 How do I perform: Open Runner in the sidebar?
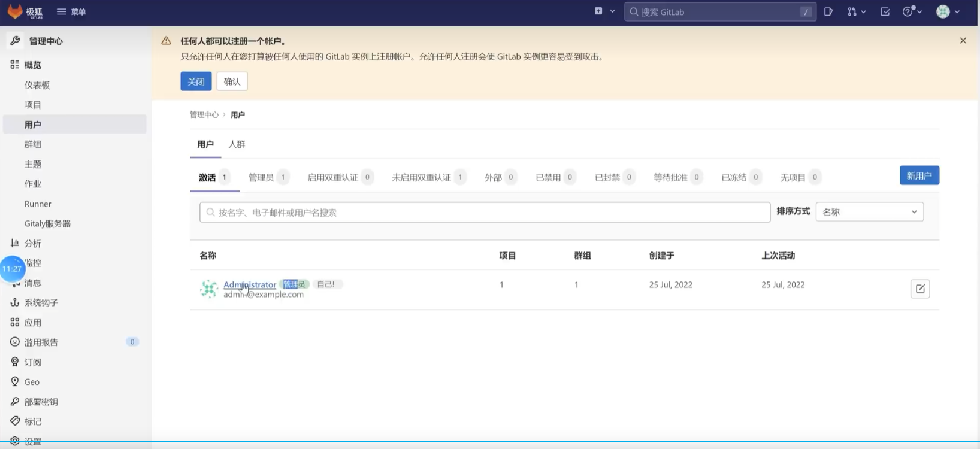[x=38, y=204]
